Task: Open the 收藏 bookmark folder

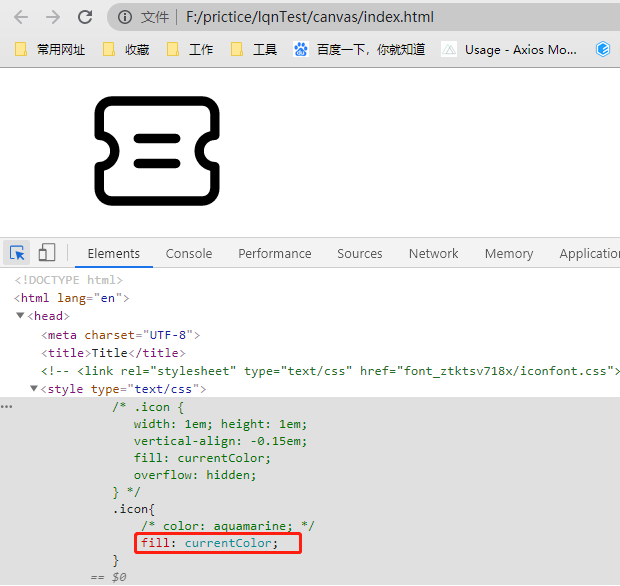Action: (126, 49)
